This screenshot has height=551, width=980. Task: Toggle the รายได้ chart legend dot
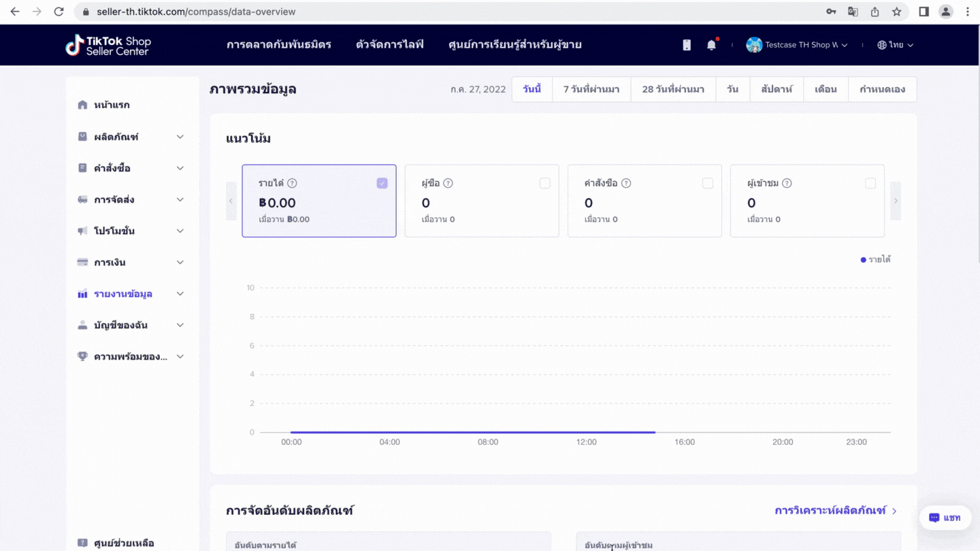click(864, 260)
